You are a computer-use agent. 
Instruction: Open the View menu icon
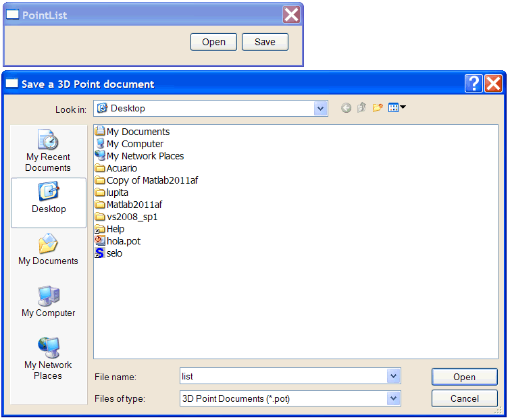point(397,107)
